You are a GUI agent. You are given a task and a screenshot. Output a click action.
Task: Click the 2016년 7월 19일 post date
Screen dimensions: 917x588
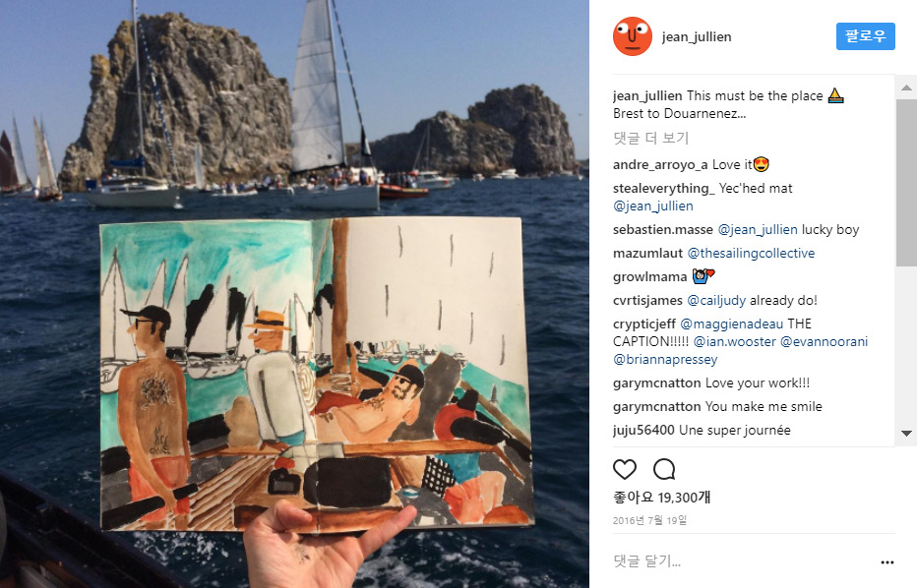pos(649,520)
